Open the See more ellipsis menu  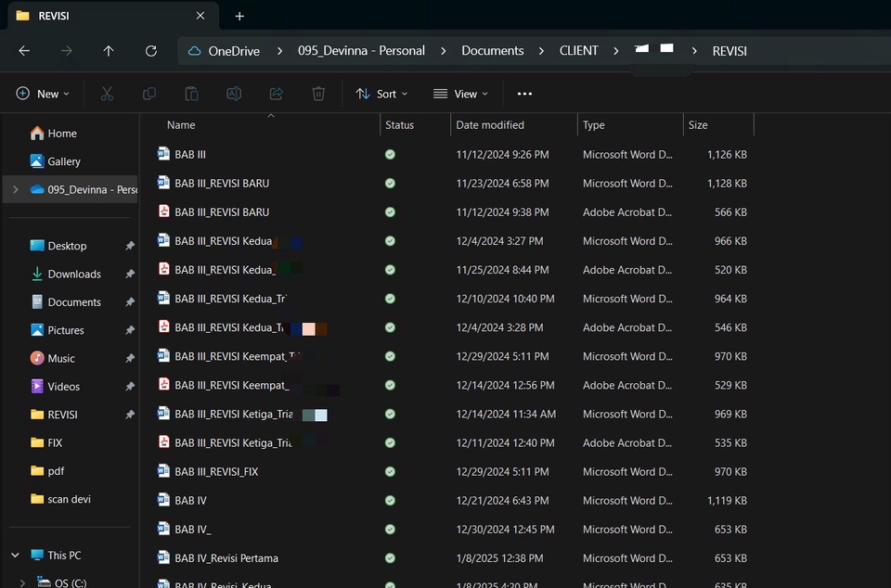click(524, 94)
